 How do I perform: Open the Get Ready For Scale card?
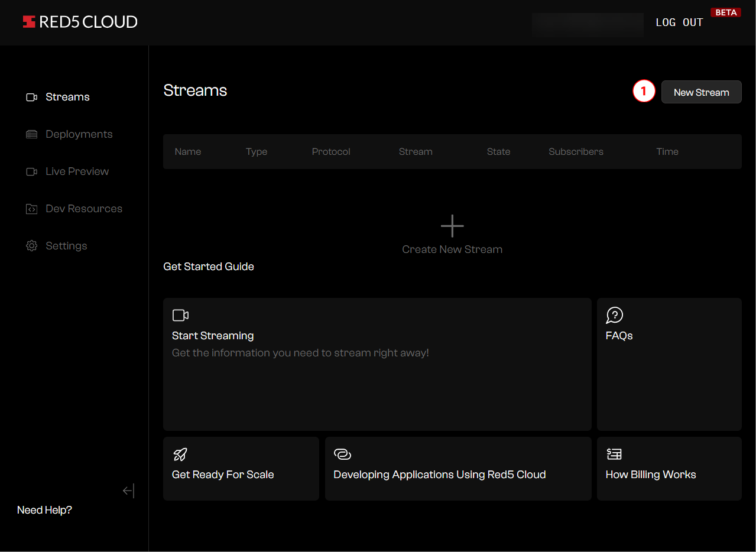pos(241,469)
